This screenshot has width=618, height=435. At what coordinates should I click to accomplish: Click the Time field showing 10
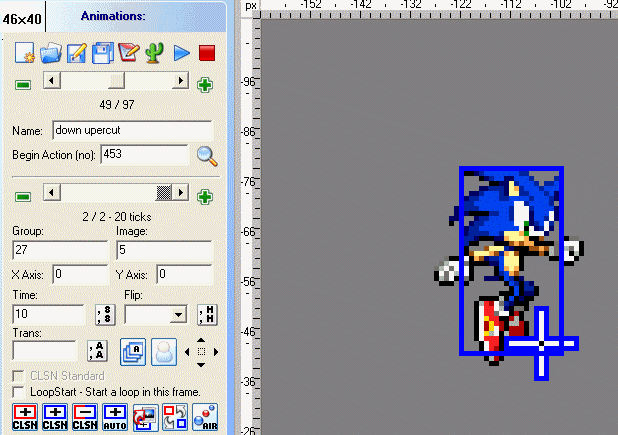tap(48, 314)
